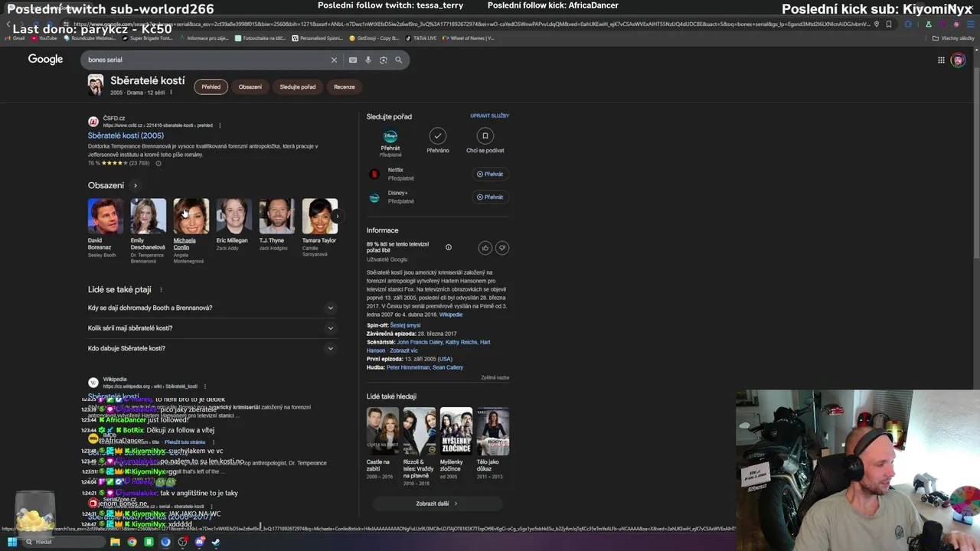Image resolution: width=980 pixels, height=551 pixels.
Task: Click the Chrome address bar URL
Action: [x=471, y=24]
